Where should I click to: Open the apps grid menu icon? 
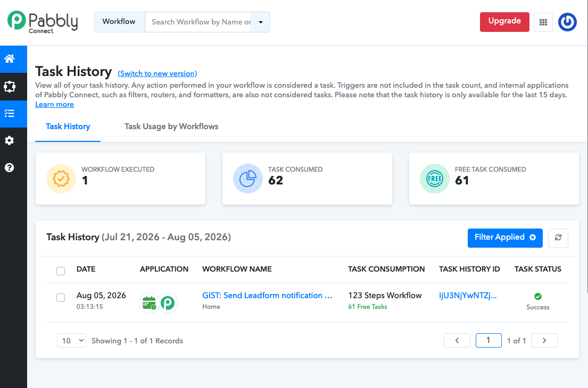[x=543, y=22]
